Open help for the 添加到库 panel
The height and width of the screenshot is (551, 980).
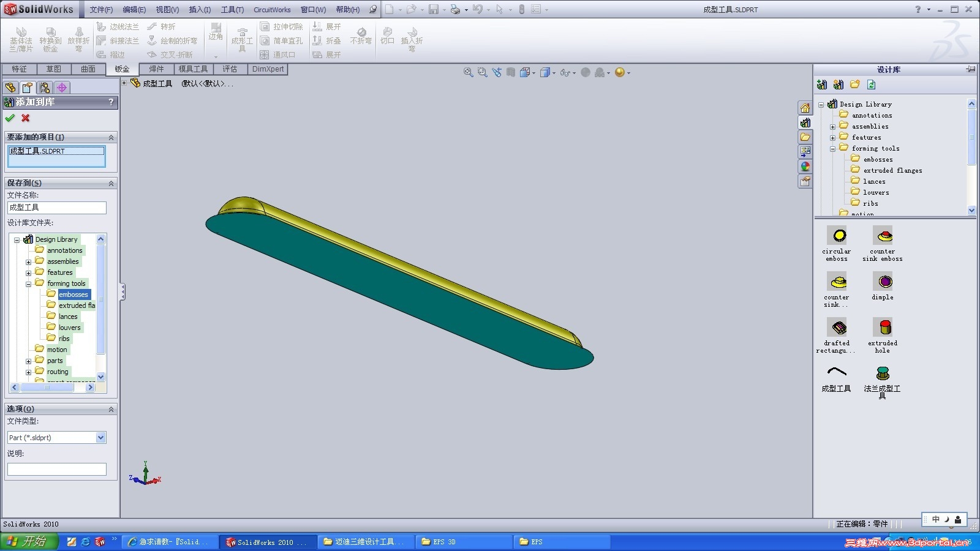coord(111,102)
